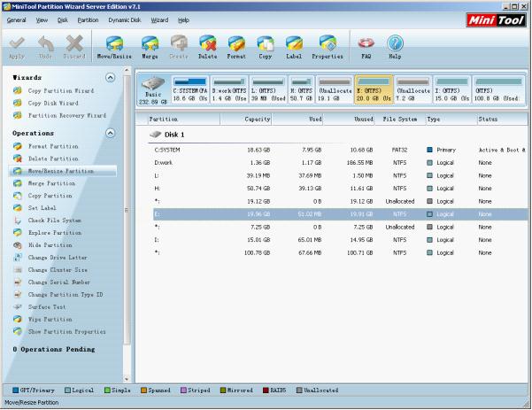Click the Surface Test icon

18,306
